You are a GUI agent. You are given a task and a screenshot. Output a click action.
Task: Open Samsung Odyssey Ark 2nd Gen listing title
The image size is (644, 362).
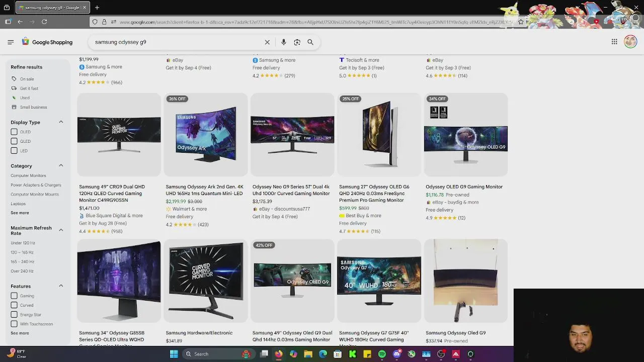click(204, 190)
